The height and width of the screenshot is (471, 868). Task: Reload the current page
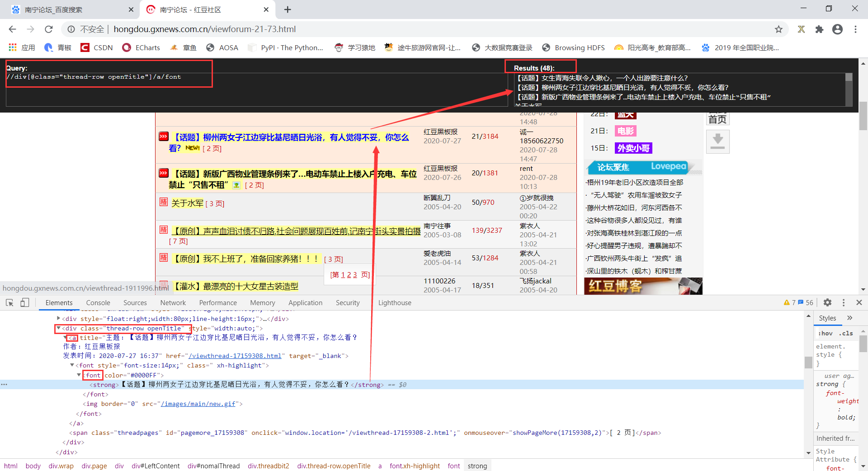click(49, 29)
